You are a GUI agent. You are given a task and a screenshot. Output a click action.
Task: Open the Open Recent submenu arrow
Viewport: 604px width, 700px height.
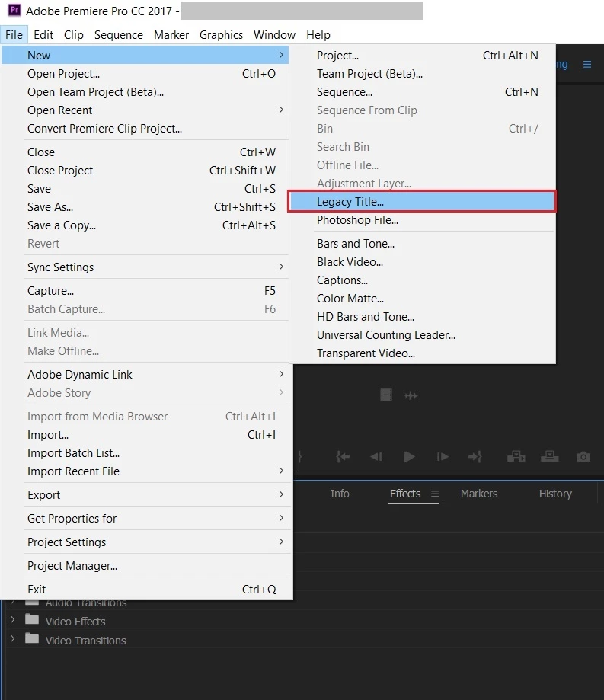[281, 110]
